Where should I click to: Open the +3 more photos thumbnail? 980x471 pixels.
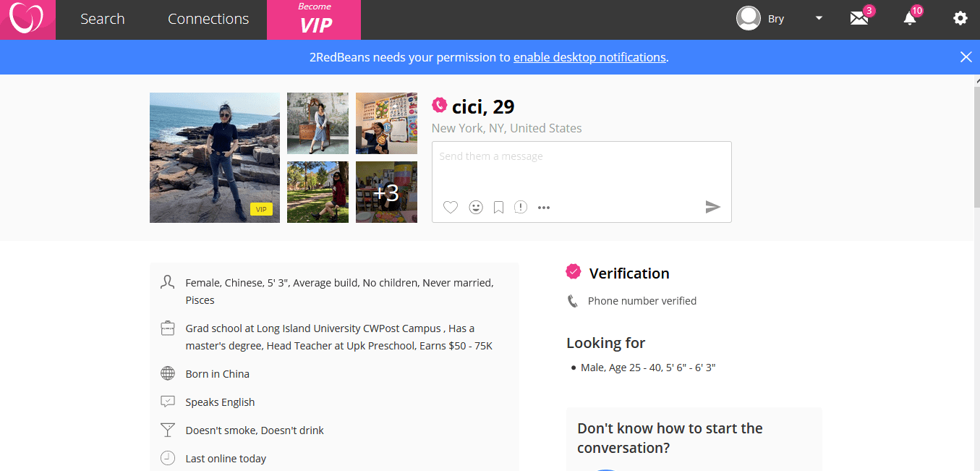coord(386,192)
